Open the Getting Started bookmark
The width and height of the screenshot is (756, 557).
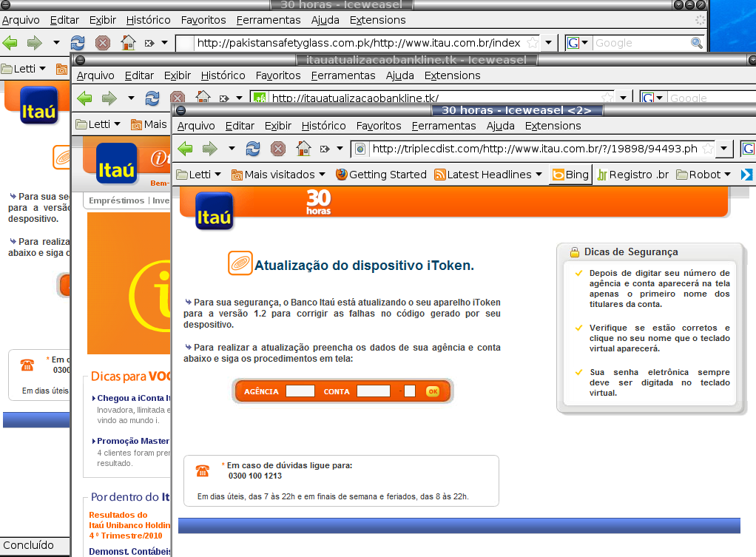pyautogui.click(x=382, y=175)
